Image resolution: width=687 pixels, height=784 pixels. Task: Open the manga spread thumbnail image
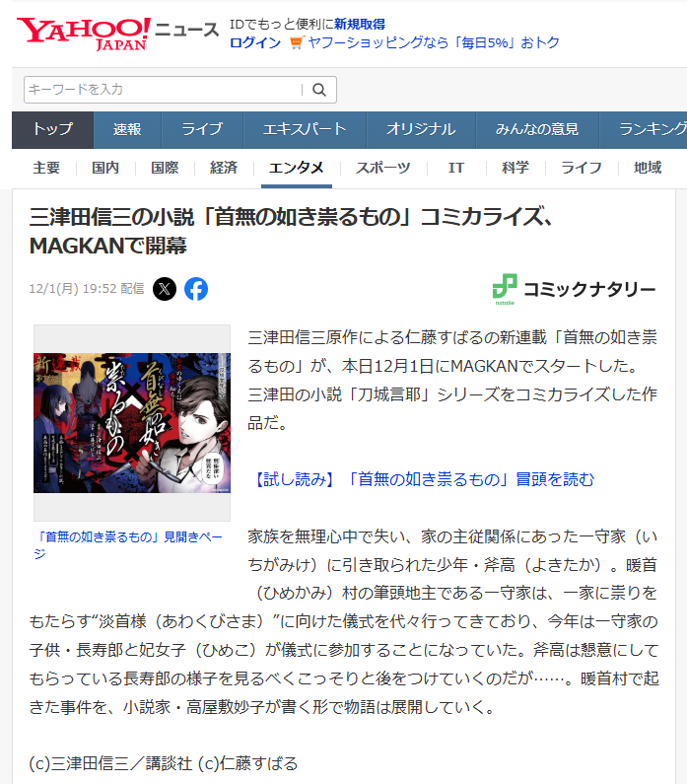click(x=132, y=423)
